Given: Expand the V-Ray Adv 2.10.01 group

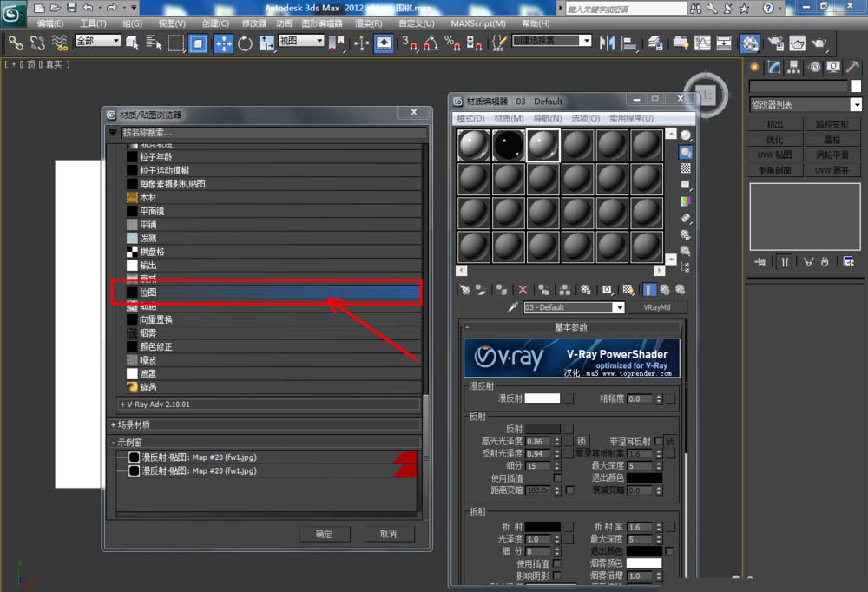Looking at the screenshot, I should pyautogui.click(x=269, y=405).
